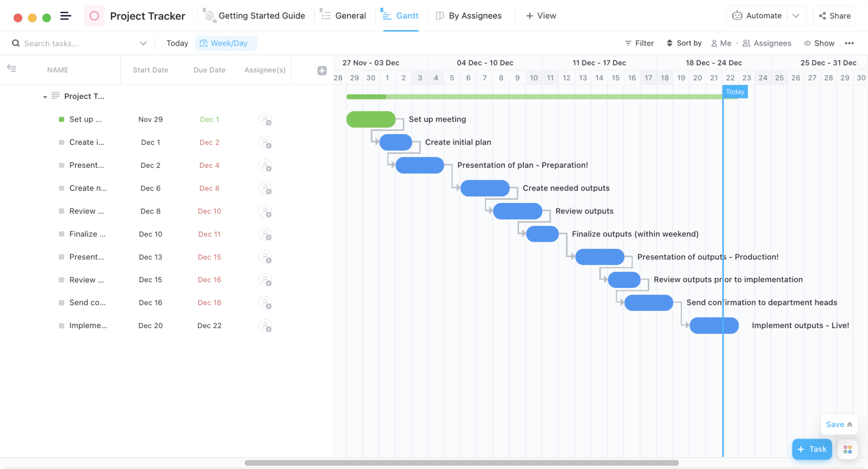Screen dimensions: 868x469
Task: Toggle the Me filter
Action: click(721, 43)
